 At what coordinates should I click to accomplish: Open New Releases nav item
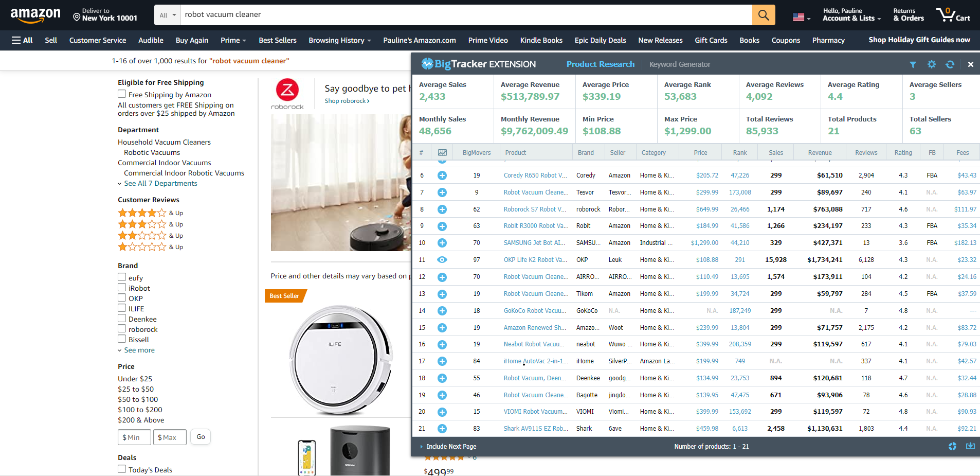[x=660, y=40]
